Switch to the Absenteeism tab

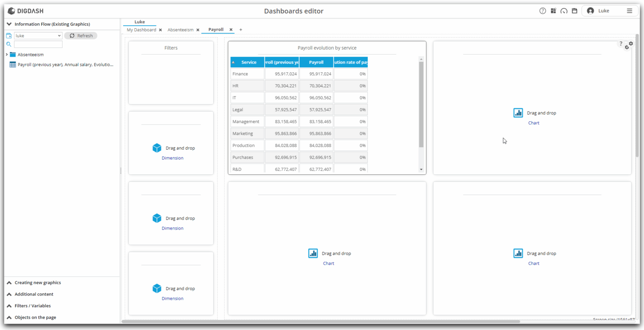(x=180, y=30)
